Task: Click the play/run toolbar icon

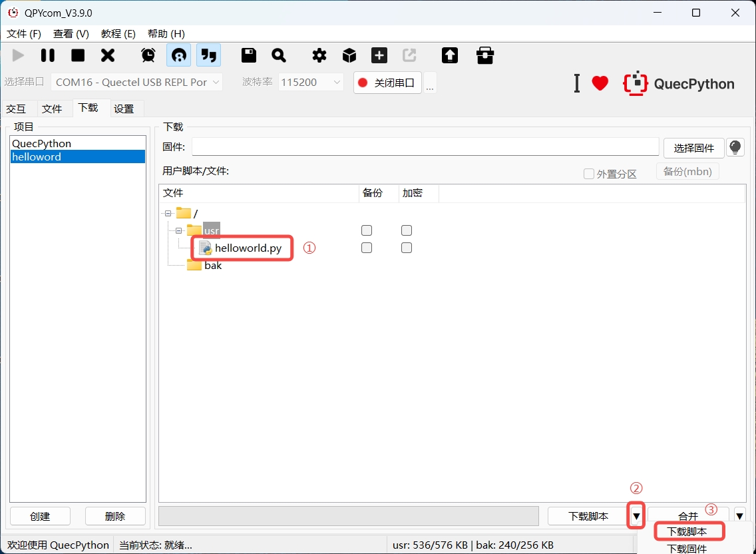Action: click(x=18, y=55)
